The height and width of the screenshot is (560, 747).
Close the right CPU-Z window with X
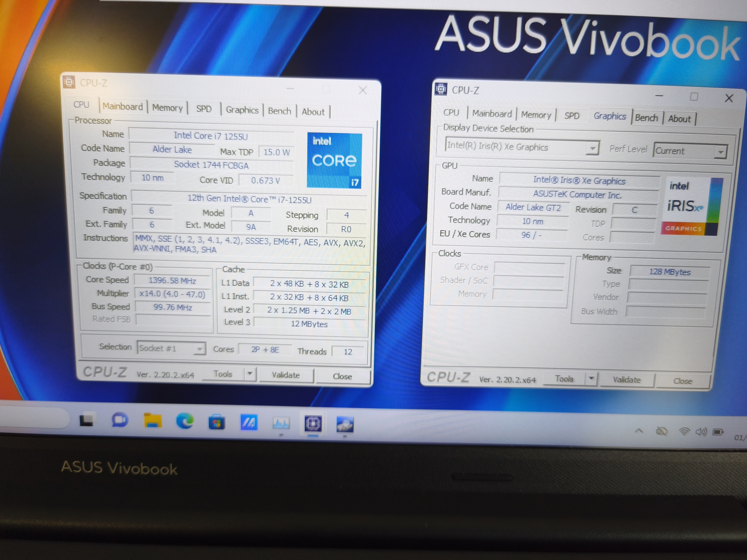[x=729, y=98]
